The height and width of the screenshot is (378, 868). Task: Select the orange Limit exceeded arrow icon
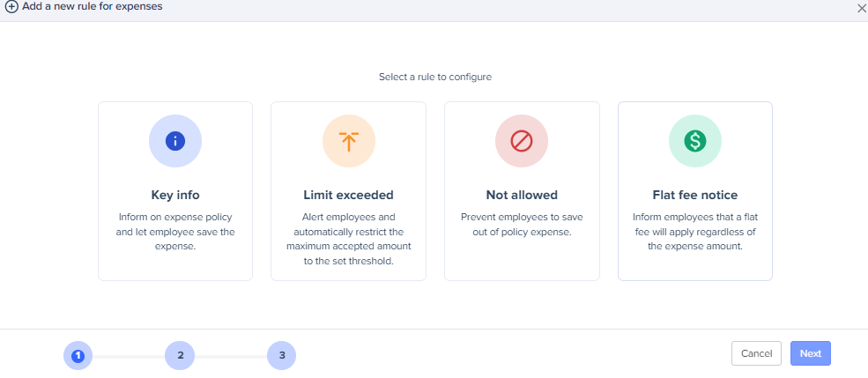tap(348, 140)
